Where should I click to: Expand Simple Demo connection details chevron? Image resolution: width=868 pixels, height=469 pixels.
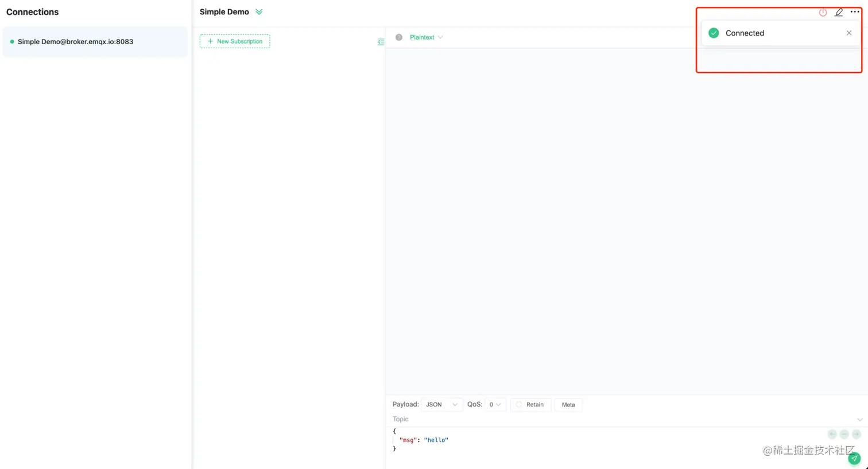[x=259, y=12]
